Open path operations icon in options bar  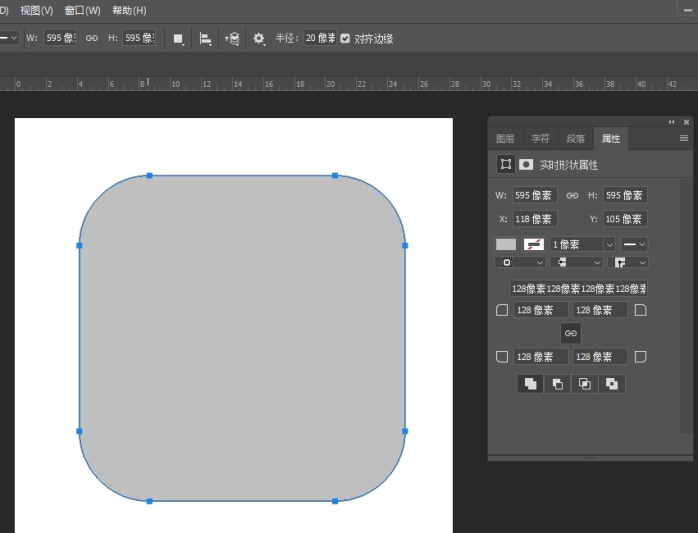click(x=179, y=38)
